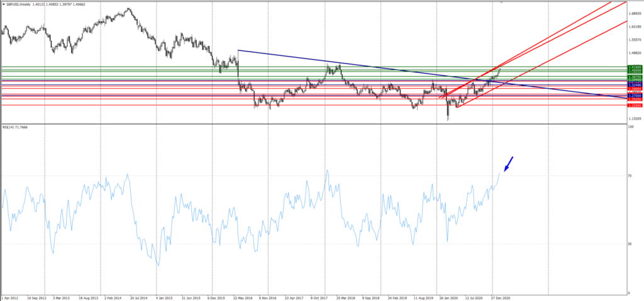Click the chart shift marker at top edge
The image size is (644, 301).
click(x=501, y=2)
